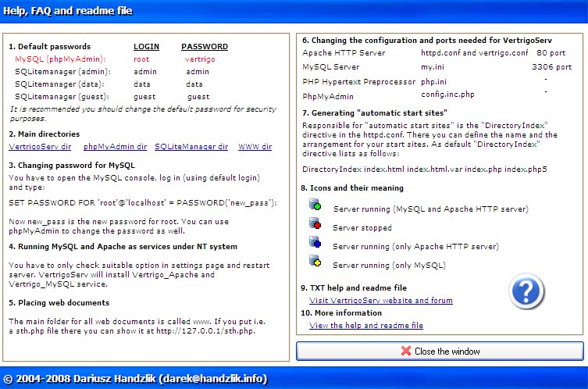Image resolution: width=588 pixels, height=389 pixels.
Task: Click '5. Placing web documents' heading
Action: coord(59,303)
